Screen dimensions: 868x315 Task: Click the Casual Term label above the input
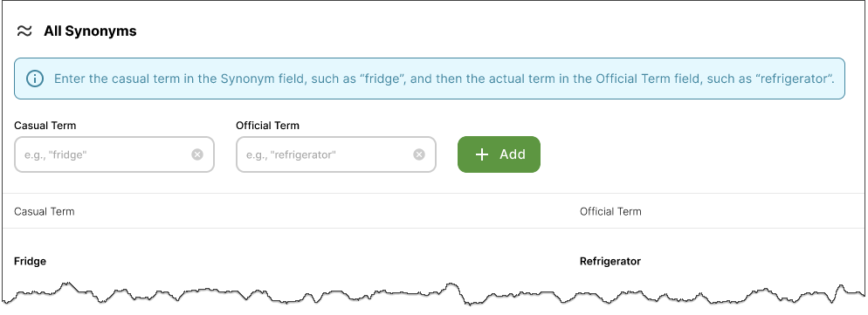[45, 126]
